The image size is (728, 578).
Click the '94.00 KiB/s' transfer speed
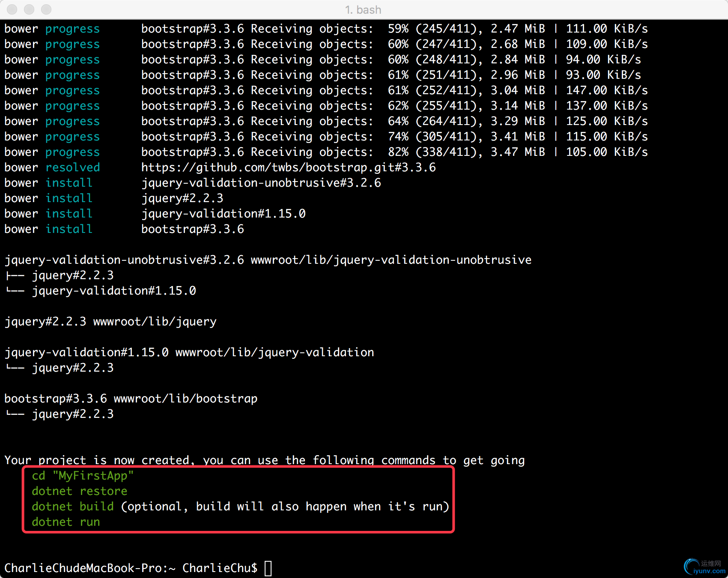pyautogui.click(x=604, y=60)
